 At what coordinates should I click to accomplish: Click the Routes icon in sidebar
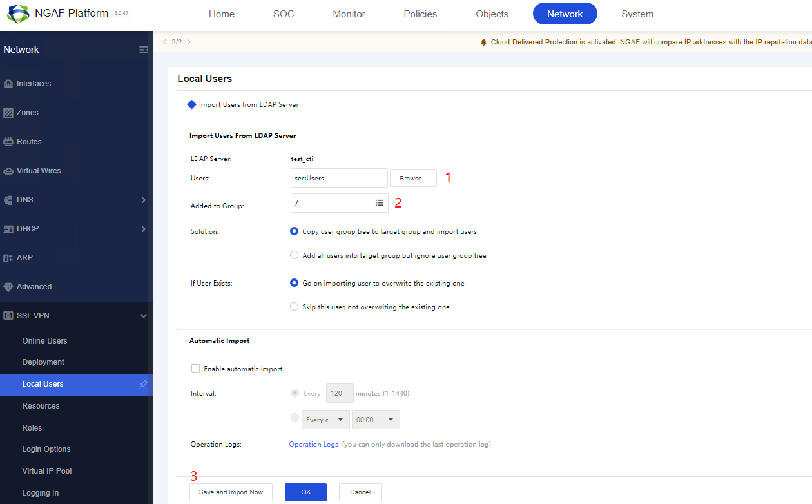(x=8, y=142)
